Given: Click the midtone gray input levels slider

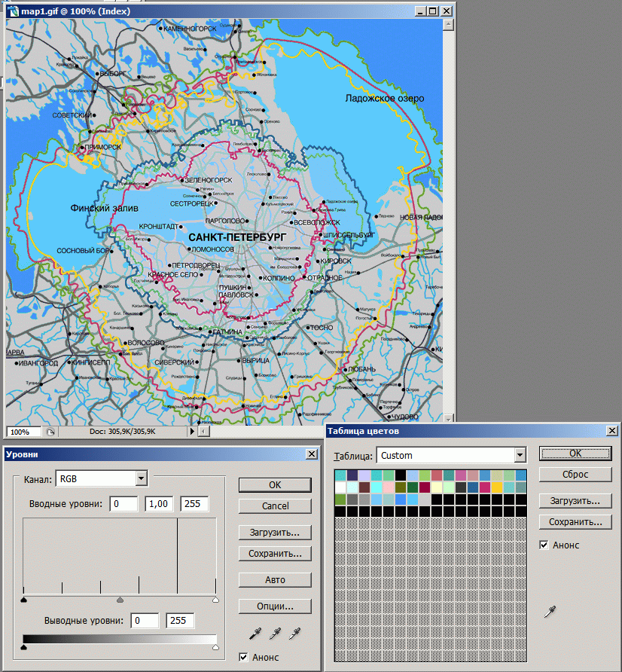Looking at the screenshot, I should tap(120, 600).
